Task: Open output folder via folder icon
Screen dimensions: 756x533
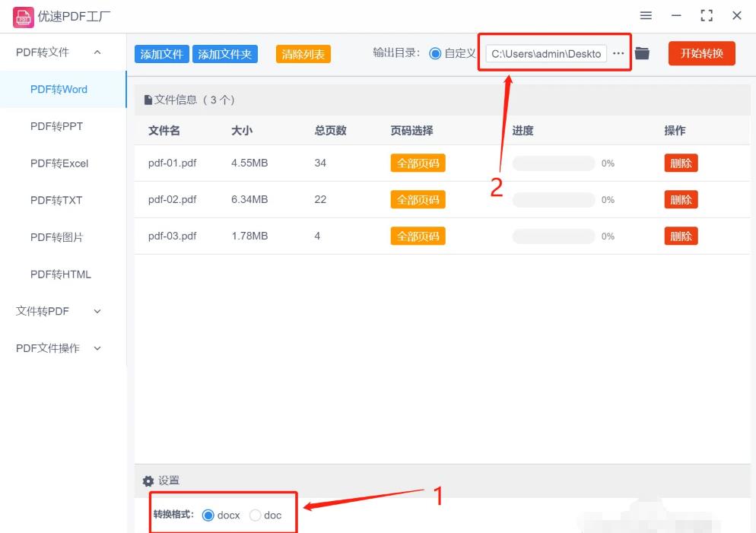Action: point(643,53)
